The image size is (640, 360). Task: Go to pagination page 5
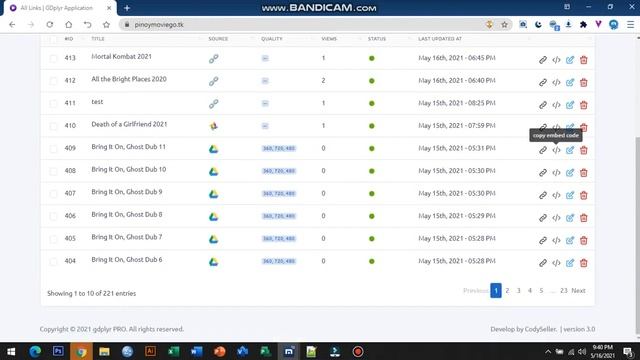pyautogui.click(x=541, y=291)
